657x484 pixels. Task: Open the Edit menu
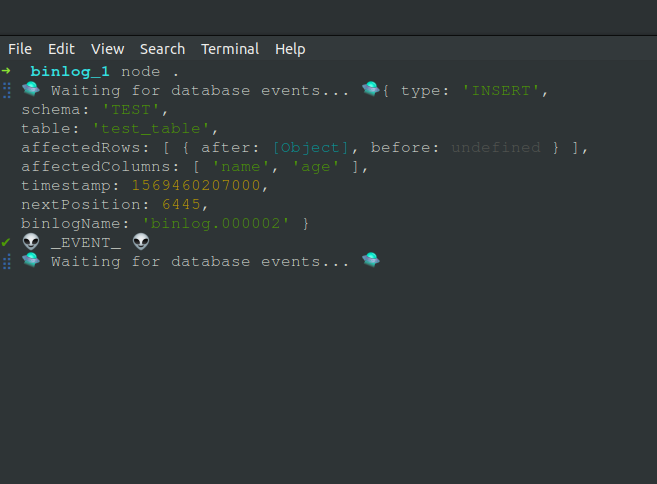61,49
